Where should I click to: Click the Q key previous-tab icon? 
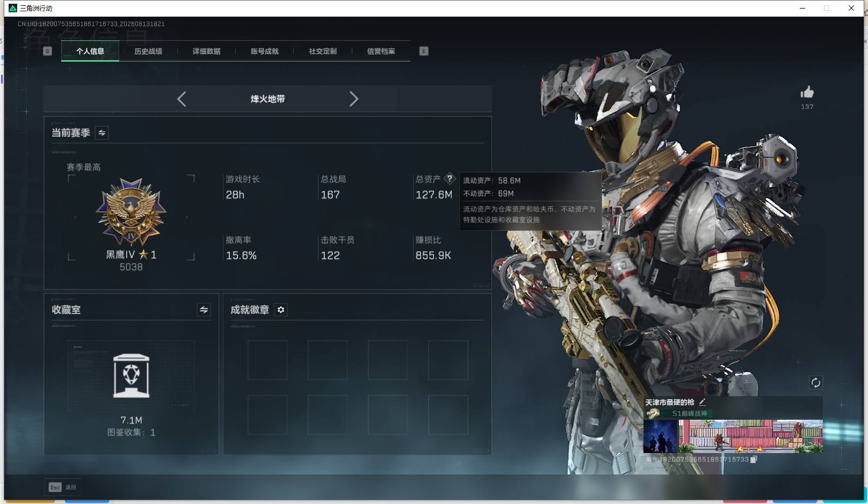coord(47,51)
